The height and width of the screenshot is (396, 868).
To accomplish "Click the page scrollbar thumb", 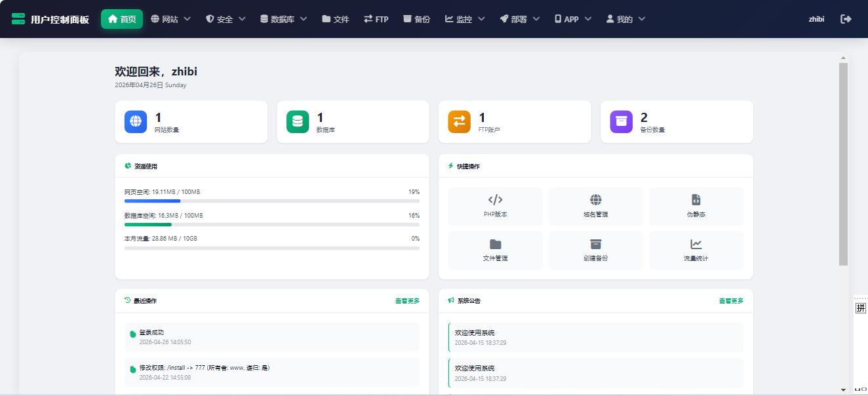I will pyautogui.click(x=844, y=164).
